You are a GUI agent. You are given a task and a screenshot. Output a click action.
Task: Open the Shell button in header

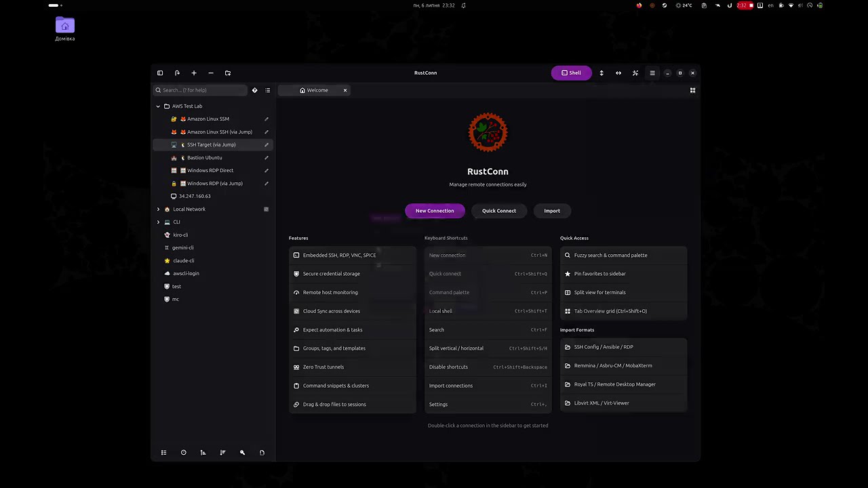point(572,73)
